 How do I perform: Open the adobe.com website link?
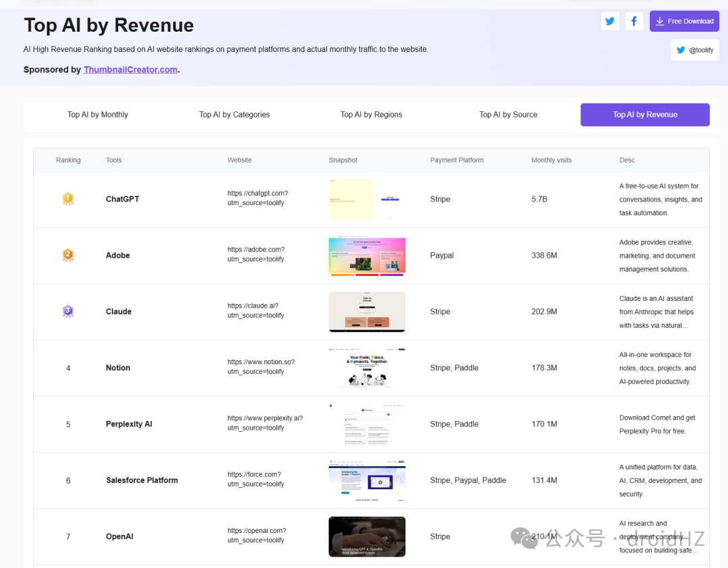[256, 254]
